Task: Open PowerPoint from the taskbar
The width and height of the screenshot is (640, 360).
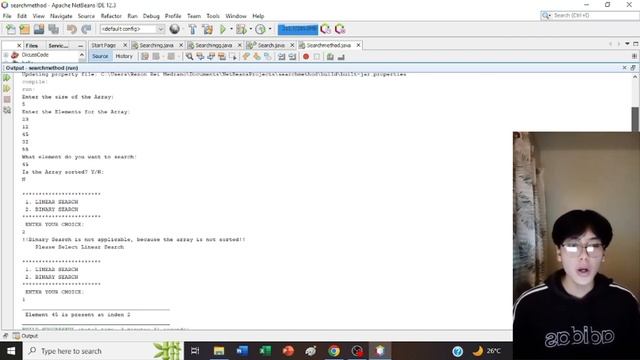Action: pyautogui.click(x=288, y=351)
